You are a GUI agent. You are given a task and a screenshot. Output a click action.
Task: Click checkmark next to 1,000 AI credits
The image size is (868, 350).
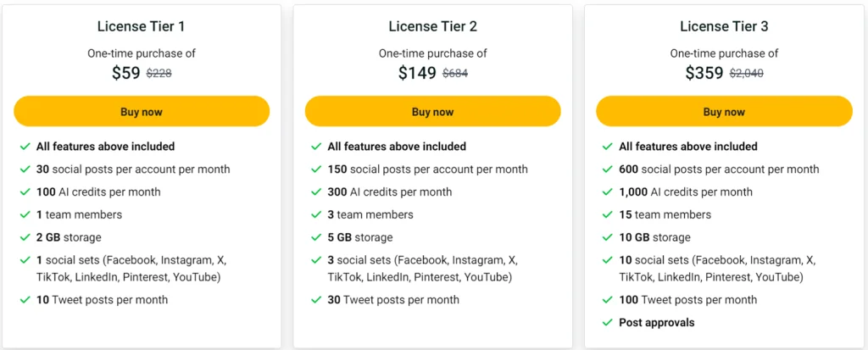click(x=607, y=192)
